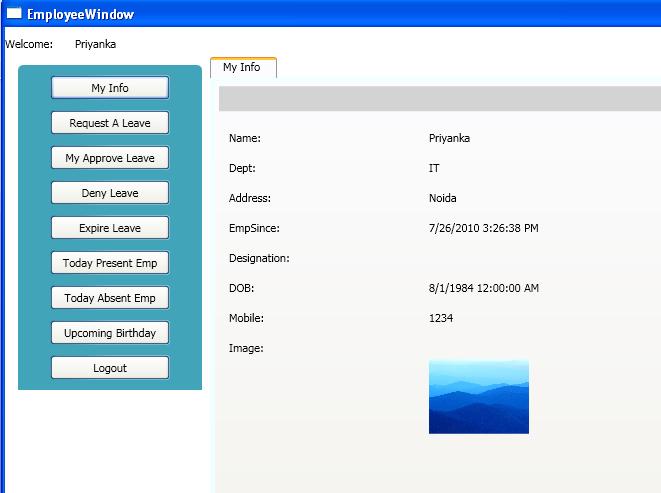Click the Image: label
Viewport: 661px width, 493px height.
point(246,348)
